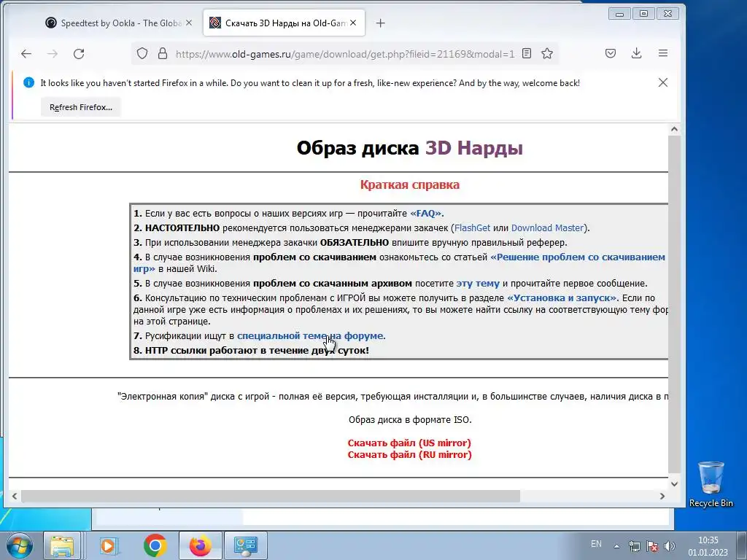Image resolution: width=747 pixels, height=560 pixels.
Task: Click the network status tray icon
Action: pos(634,546)
